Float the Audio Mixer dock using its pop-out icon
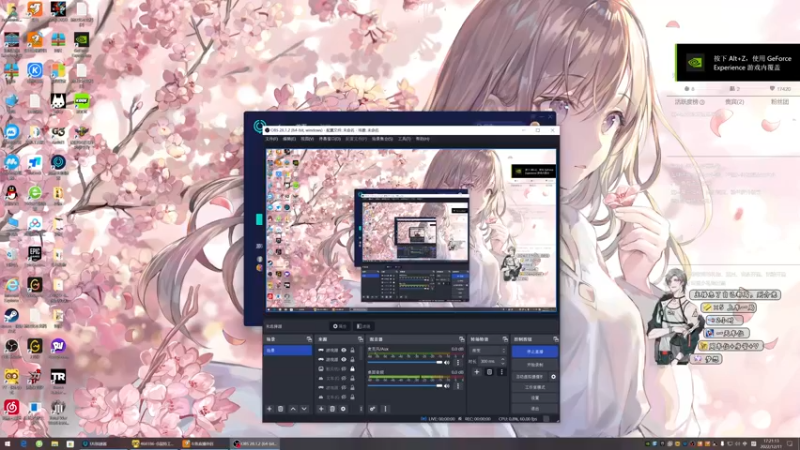 point(462,339)
